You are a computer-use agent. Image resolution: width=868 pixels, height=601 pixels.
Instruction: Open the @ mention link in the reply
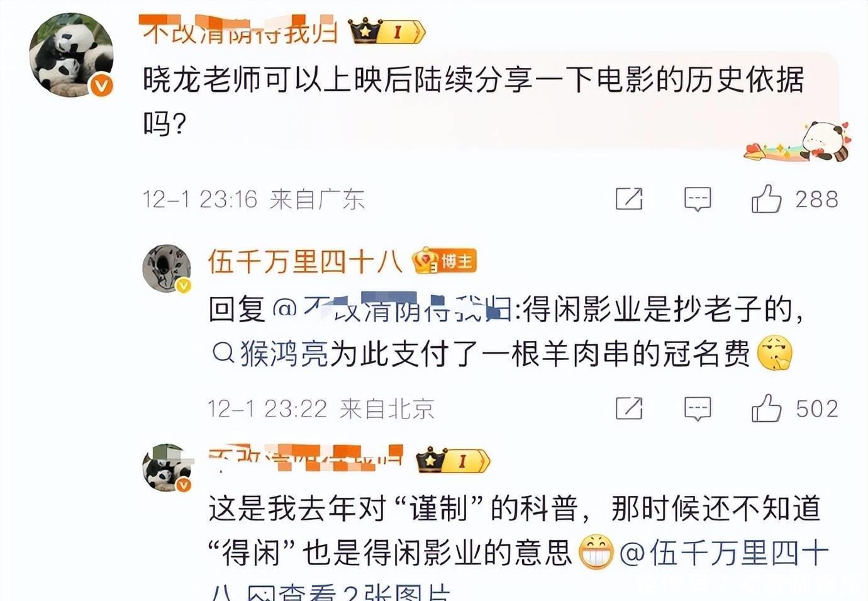(x=391, y=308)
